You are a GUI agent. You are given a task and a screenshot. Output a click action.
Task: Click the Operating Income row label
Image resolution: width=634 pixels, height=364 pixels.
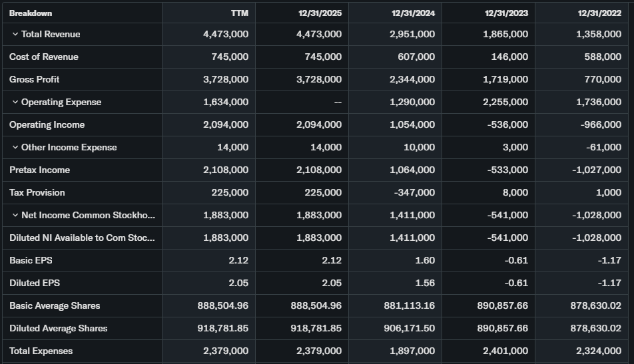click(x=47, y=125)
